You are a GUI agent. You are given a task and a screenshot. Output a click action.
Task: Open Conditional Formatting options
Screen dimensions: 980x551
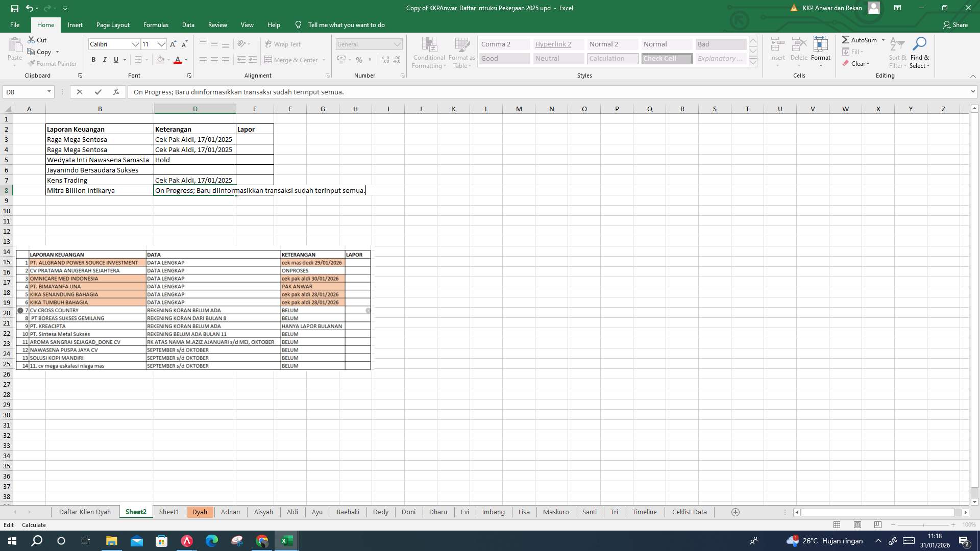[429, 53]
